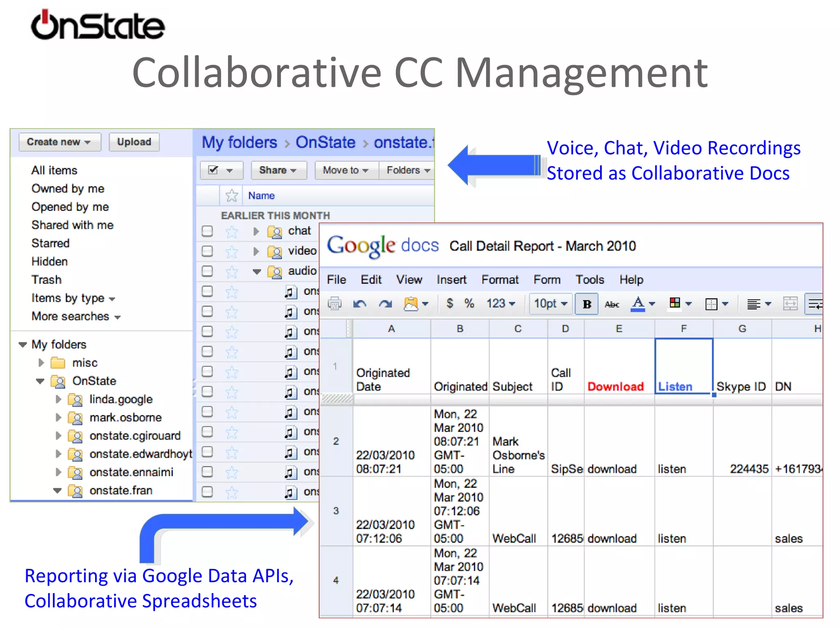840x630 pixels.
Task: Open the Format menu
Action: 500,280
